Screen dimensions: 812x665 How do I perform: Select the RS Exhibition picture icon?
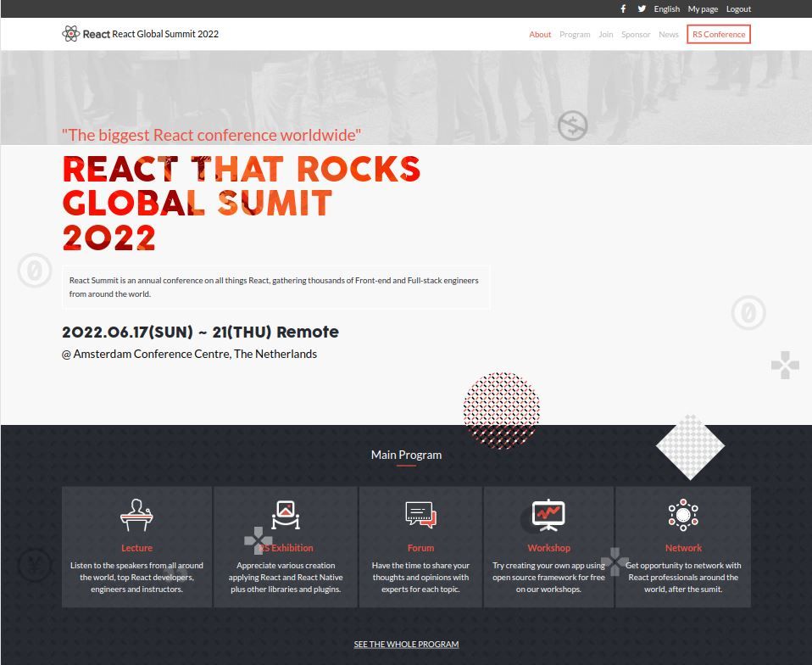pyautogui.click(x=286, y=515)
